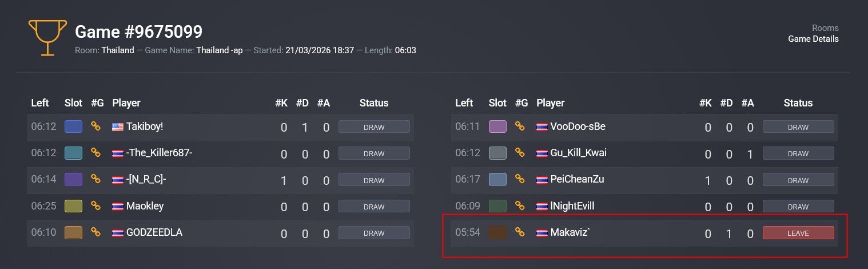Click the chain link icon beside VooDoo-sBe
The image size is (868, 269).
(520, 126)
